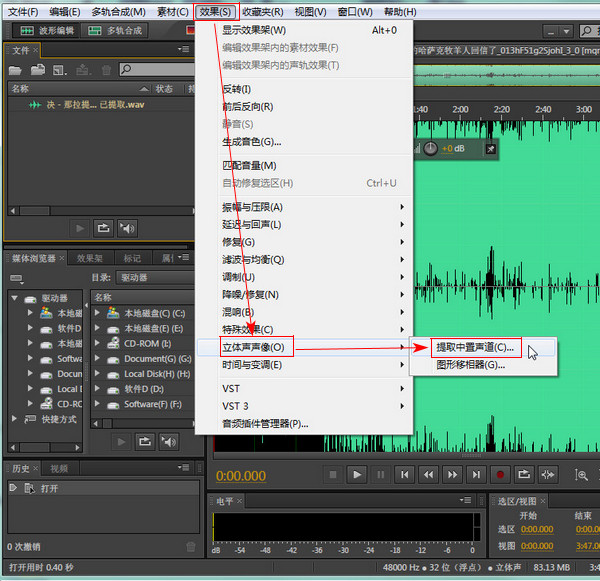Select the 已提取.wav file row

101,105
